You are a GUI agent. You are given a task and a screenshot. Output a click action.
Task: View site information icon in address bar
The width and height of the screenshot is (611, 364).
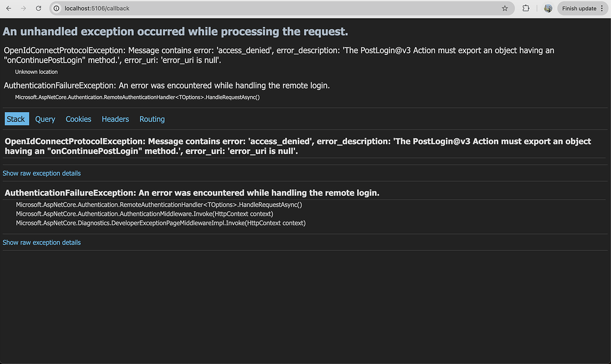(56, 8)
